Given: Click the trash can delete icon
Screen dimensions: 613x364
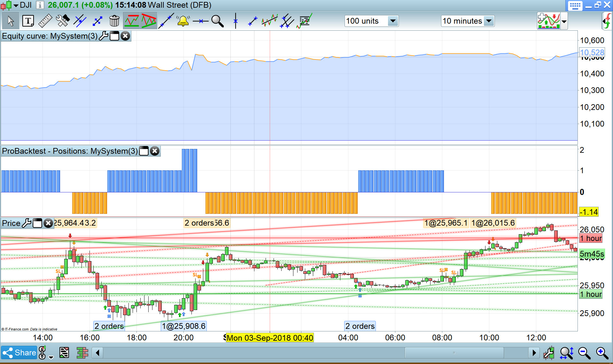Looking at the screenshot, I should pos(114,21).
